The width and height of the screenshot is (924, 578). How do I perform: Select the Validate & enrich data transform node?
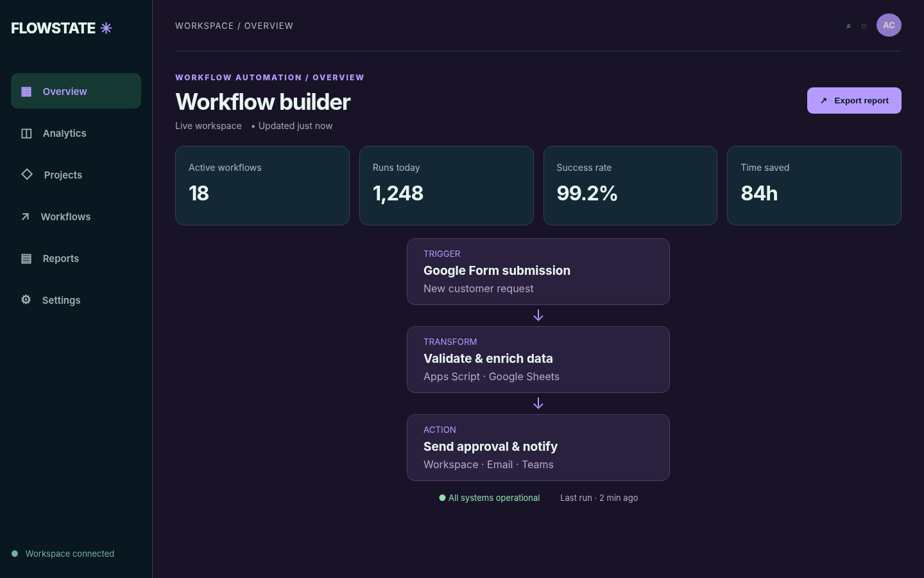pyautogui.click(x=538, y=360)
